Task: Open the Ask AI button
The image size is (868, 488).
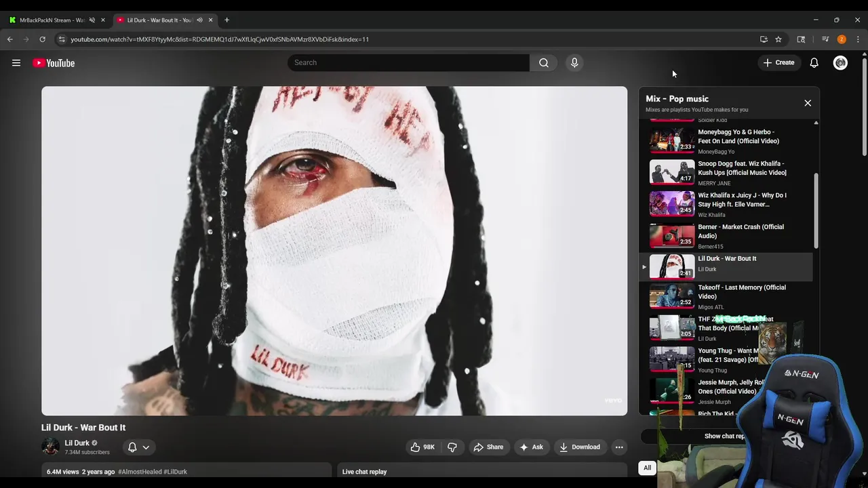Action: click(531, 447)
